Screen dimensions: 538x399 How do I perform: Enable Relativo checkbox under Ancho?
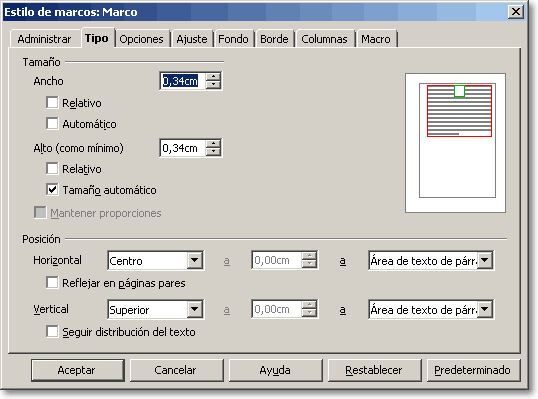coord(52,103)
